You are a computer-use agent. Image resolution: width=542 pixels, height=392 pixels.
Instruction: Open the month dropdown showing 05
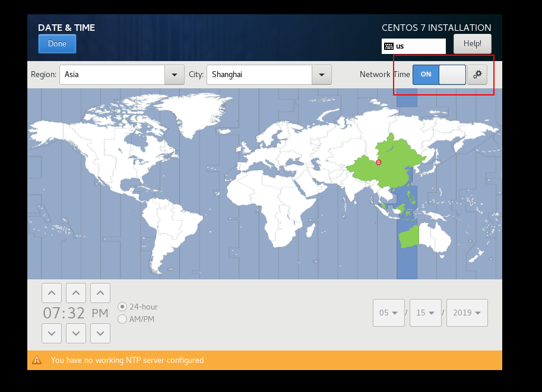[388, 313]
